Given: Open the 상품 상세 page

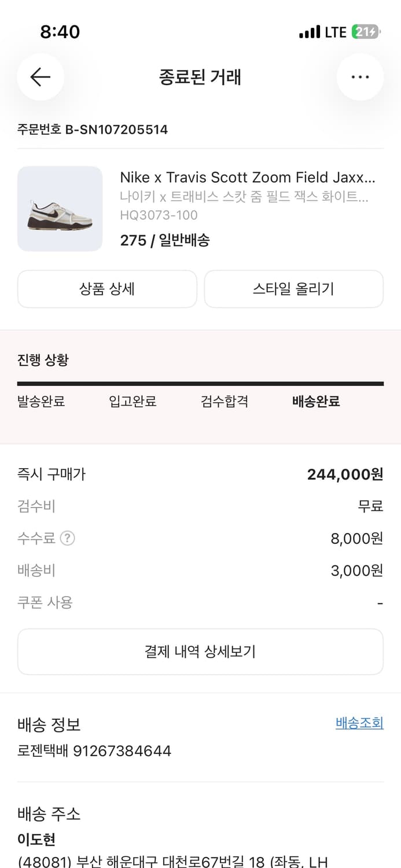Looking at the screenshot, I should (106, 289).
